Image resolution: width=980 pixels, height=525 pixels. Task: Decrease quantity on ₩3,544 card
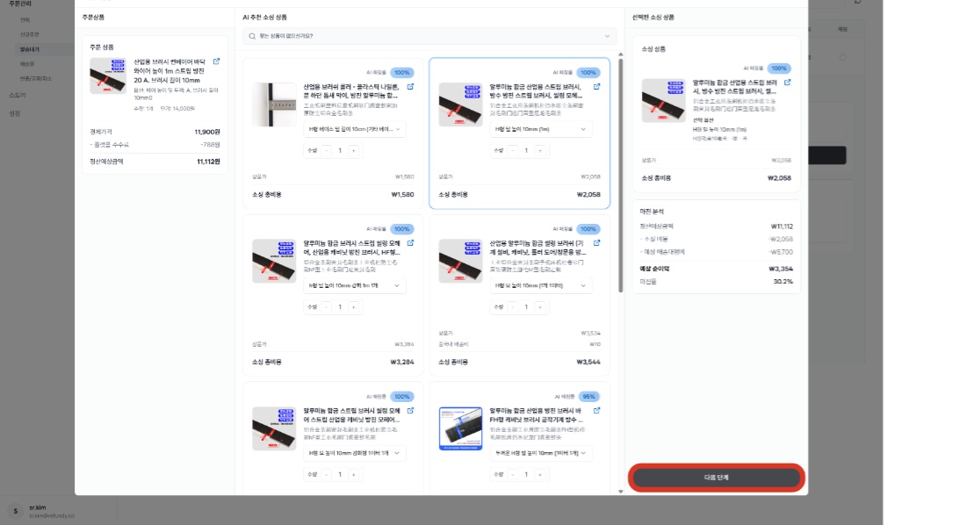tap(513, 307)
